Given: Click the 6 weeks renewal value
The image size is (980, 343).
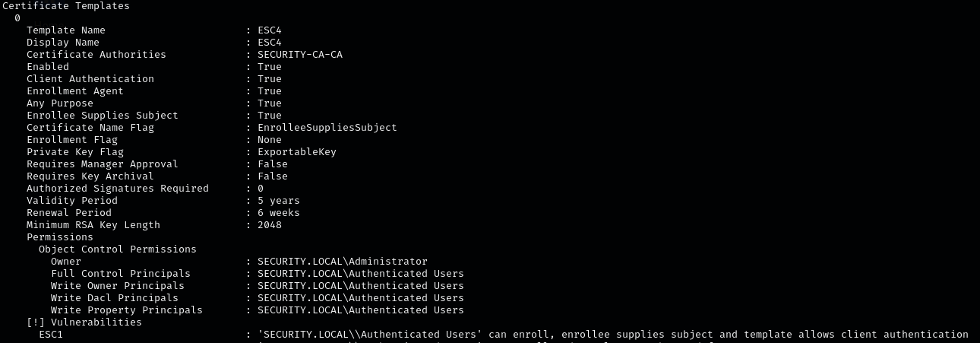Looking at the screenshot, I should tap(278, 213).
